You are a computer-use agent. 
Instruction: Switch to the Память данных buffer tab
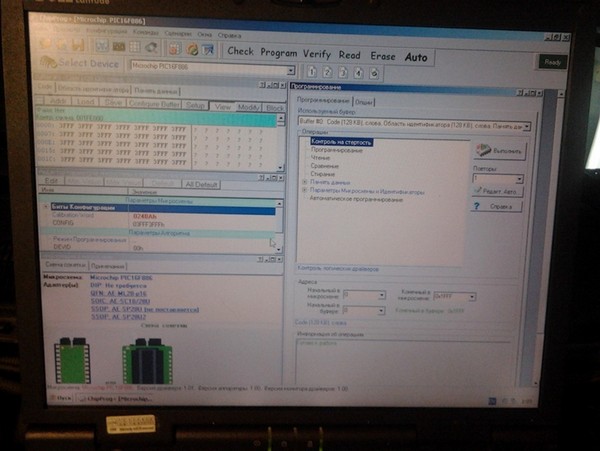[x=156, y=91]
